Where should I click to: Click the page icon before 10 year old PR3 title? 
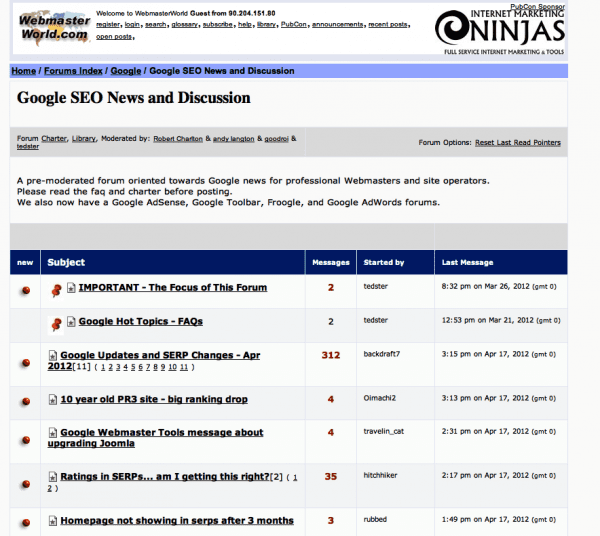(53, 399)
